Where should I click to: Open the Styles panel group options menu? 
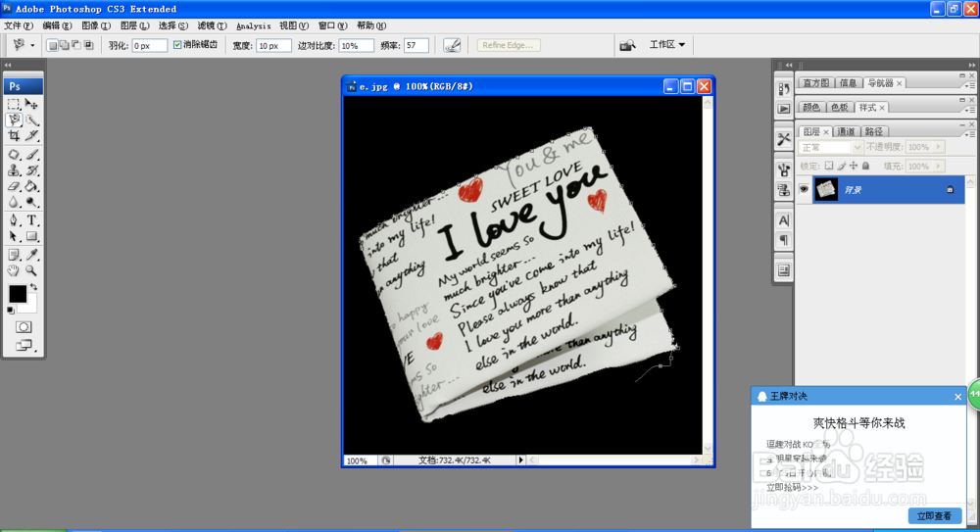[x=969, y=110]
